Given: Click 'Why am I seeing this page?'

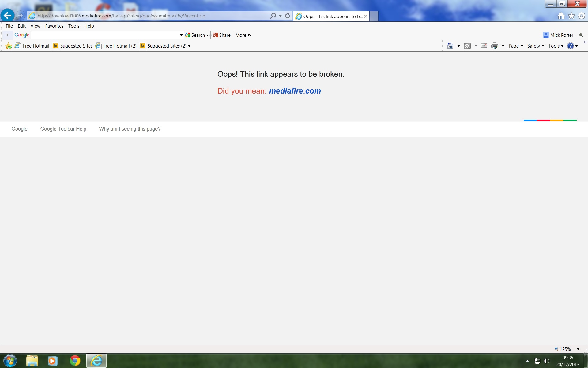Looking at the screenshot, I should point(130,129).
